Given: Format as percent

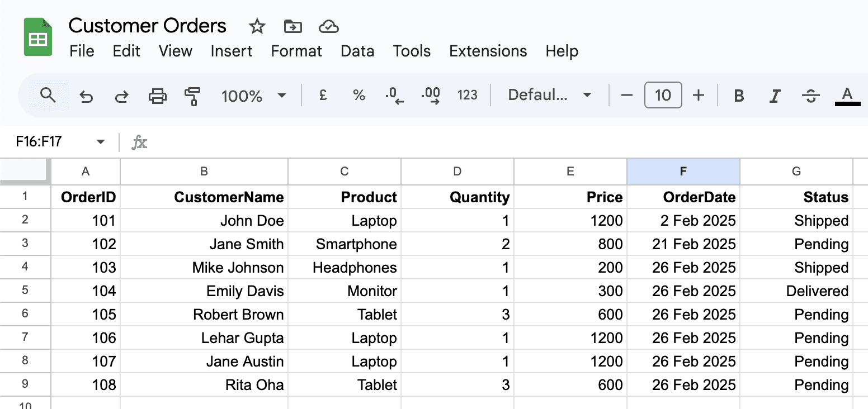Looking at the screenshot, I should point(359,96).
